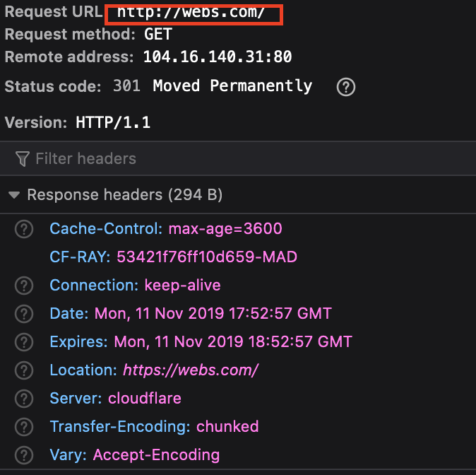Click help icon next to Status code
This screenshot has width=476, height=475.
tap(345, 87)
